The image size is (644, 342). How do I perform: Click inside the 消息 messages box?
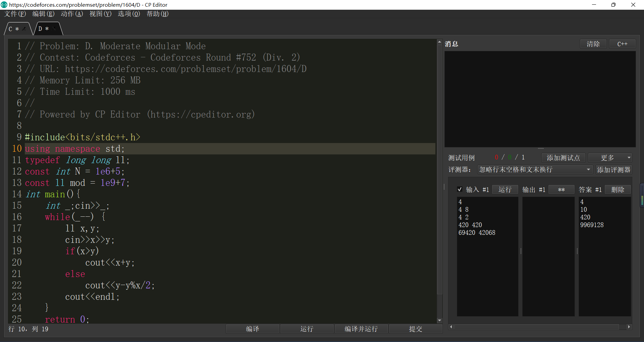[540, 99]
